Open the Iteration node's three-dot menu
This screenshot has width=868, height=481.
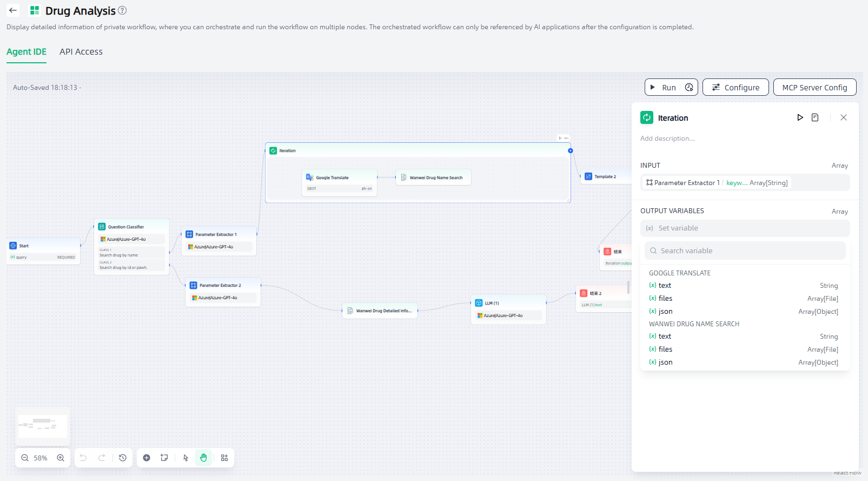[x=566, y=138]
